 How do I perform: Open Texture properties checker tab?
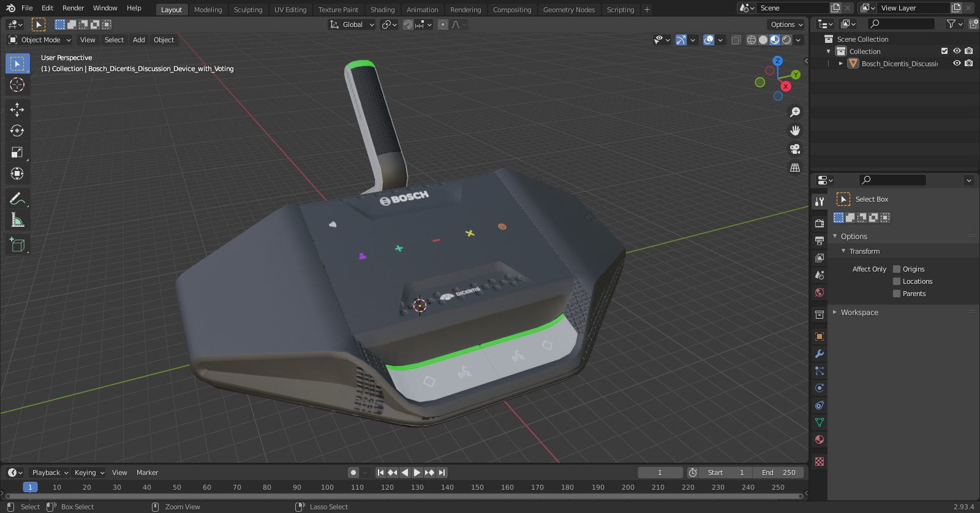coord(819,461)
